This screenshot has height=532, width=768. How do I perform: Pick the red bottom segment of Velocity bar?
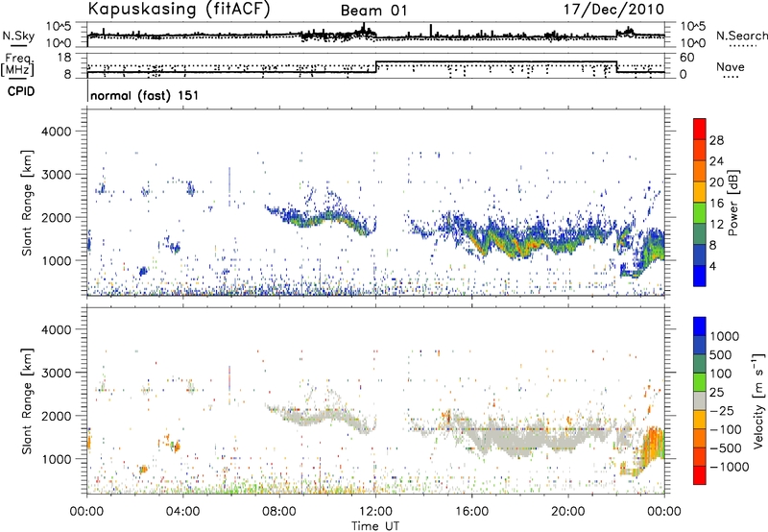click(x=700, y=475)
